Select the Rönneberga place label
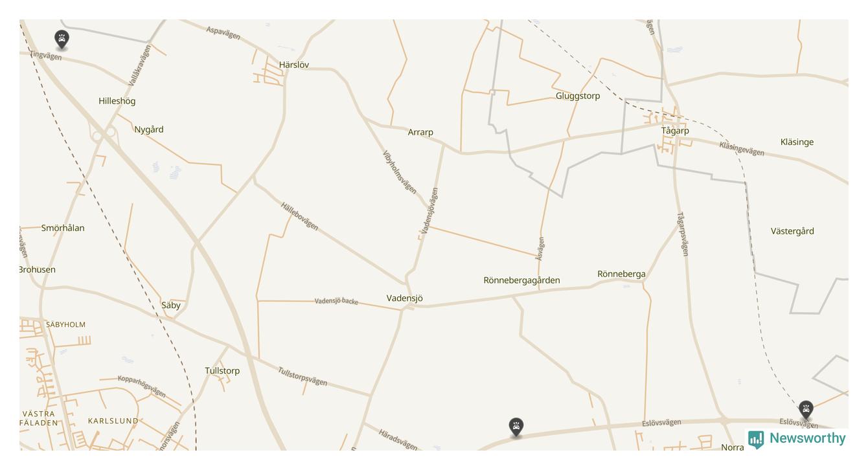The width and height of the screenshot is (868, 470). pyautogui.click(x=621, y=274)
